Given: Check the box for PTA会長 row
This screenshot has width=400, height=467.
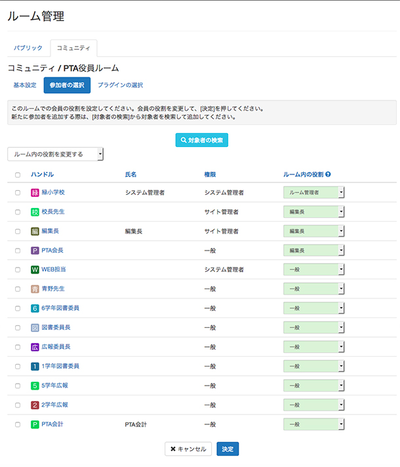Looking at the screenshot, I should coord(18,251).
